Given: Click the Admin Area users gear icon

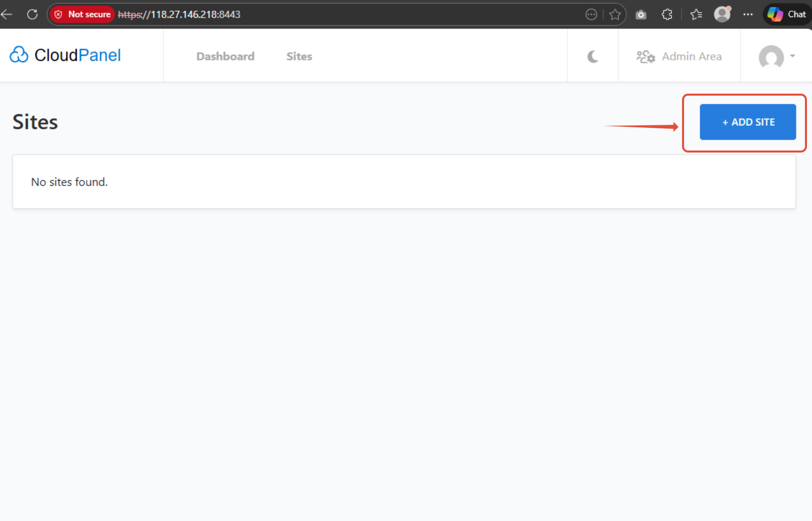Looking at the screenshot, I should click(x=645, y=56).
